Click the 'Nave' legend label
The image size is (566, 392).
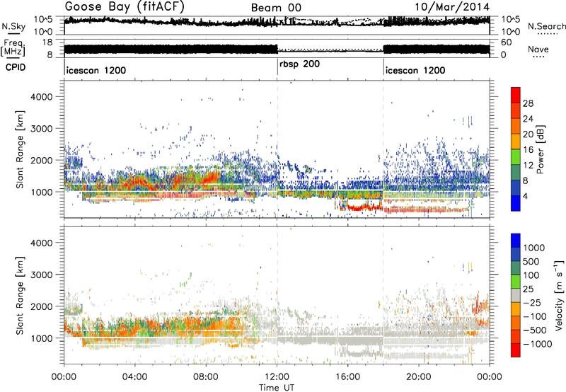pos(538,50)
